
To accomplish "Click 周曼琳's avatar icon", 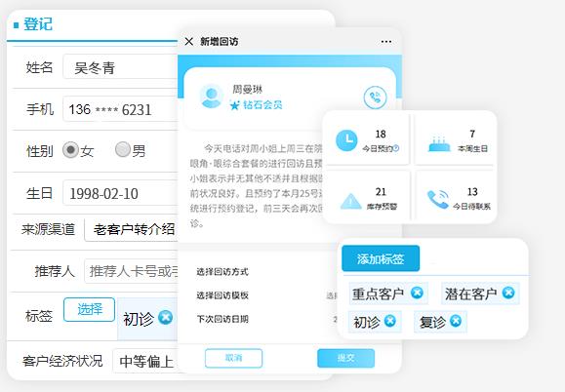I will [x=211, y=97].
